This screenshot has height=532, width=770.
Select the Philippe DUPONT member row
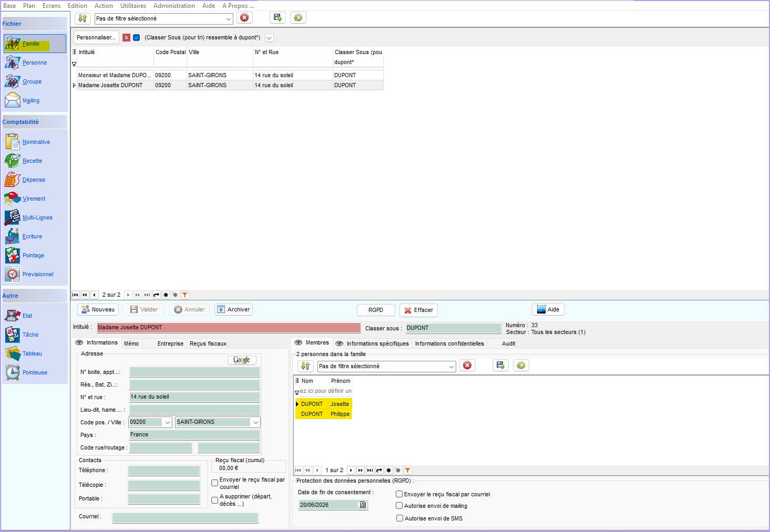click(x=323, y=414)
